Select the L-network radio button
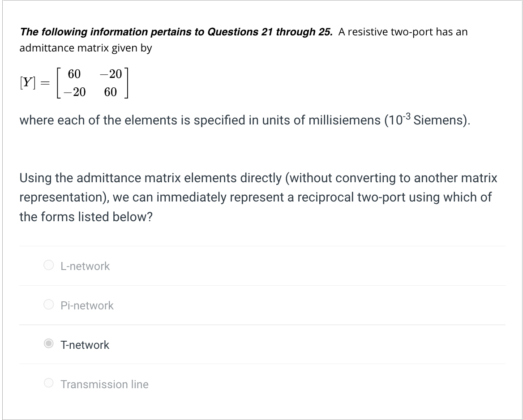The width and height of the screenshot is (523, 420). pyautogui.click(x=48, y=266)
